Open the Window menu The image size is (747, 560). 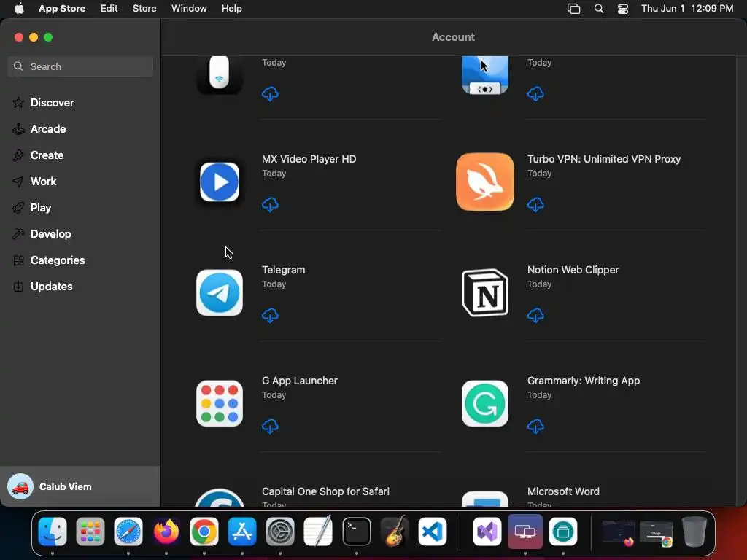point(189,8)
